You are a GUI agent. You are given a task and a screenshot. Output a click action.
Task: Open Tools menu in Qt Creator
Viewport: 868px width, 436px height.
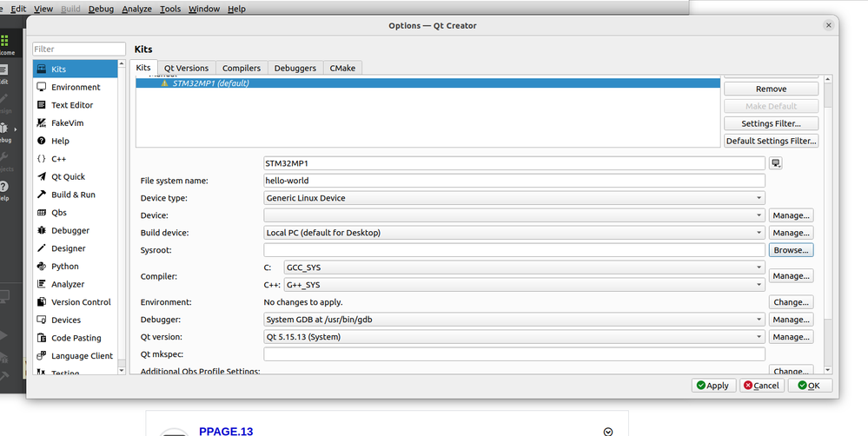coord(170,9)
